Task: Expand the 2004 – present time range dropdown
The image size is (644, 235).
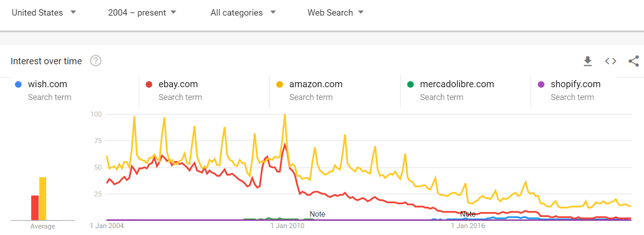Action: click(142, 13)
